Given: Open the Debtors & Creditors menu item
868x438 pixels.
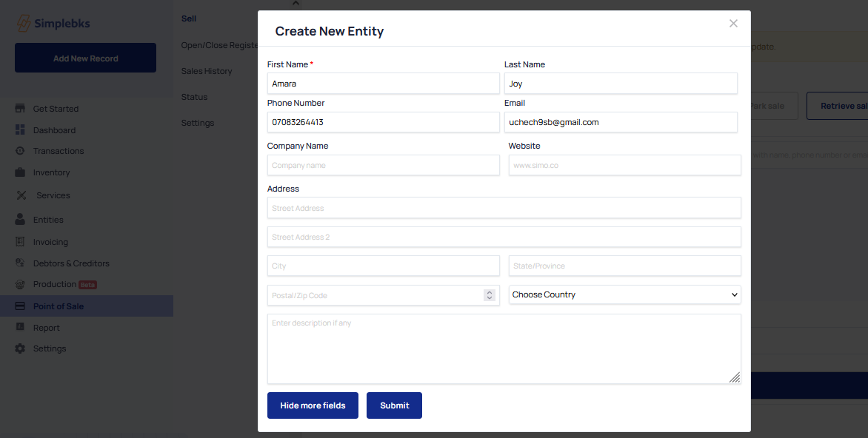Looking at the screenshot, I should 71,263.
